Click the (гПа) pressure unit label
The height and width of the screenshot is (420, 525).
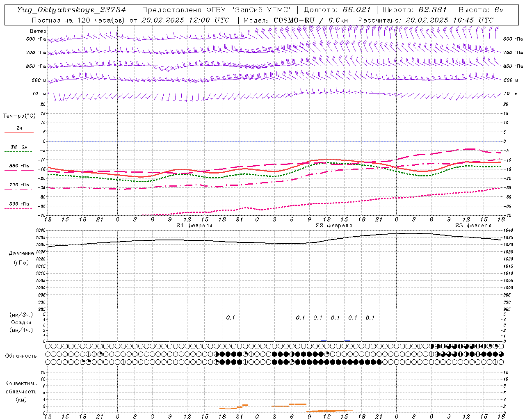click(21, 263)
